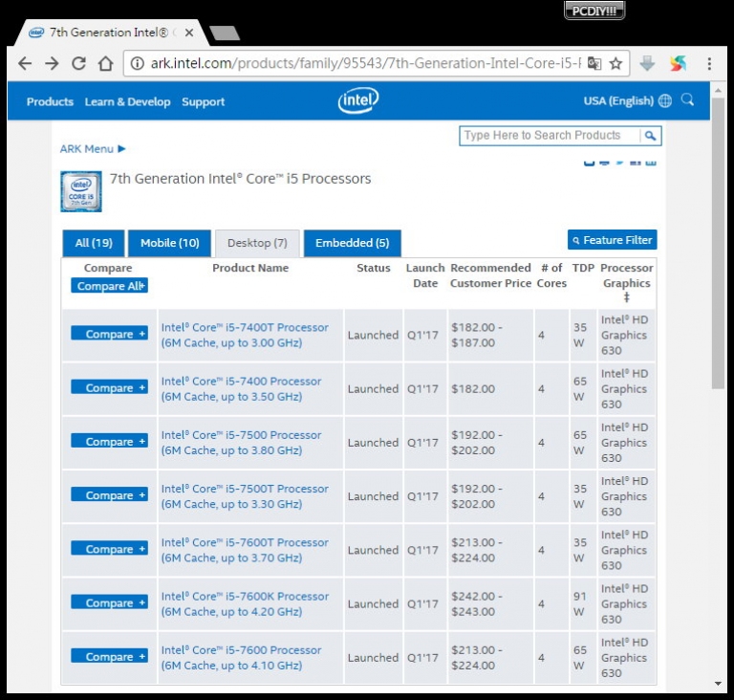Viewport: 734px width, 700px height.
Task: Open the Products menu
Action: coord(50,101)
